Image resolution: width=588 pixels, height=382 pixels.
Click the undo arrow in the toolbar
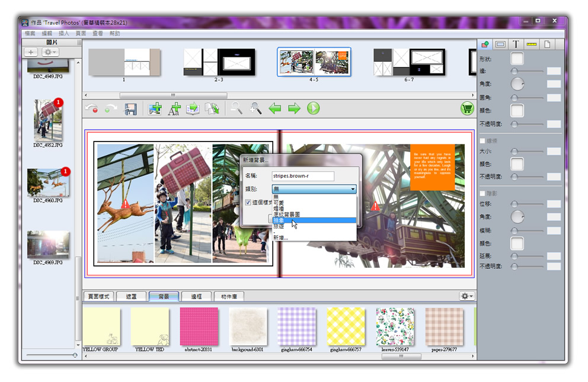click(91, 109)
